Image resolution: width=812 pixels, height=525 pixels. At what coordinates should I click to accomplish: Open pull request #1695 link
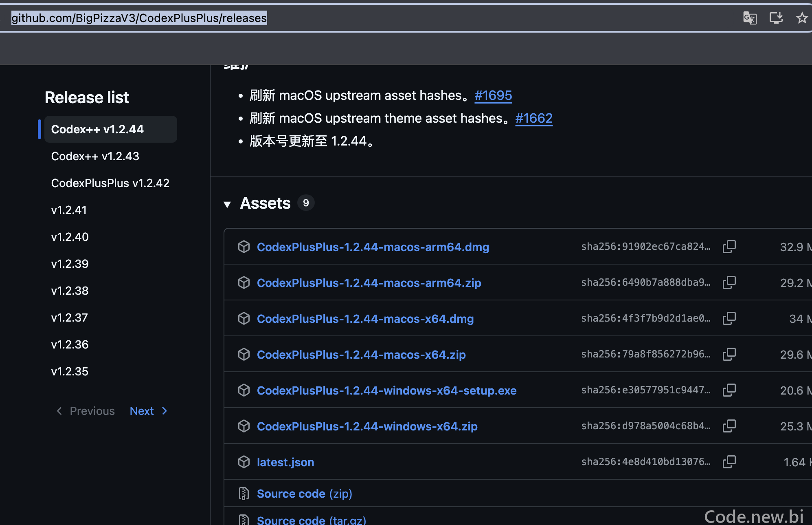493,95
